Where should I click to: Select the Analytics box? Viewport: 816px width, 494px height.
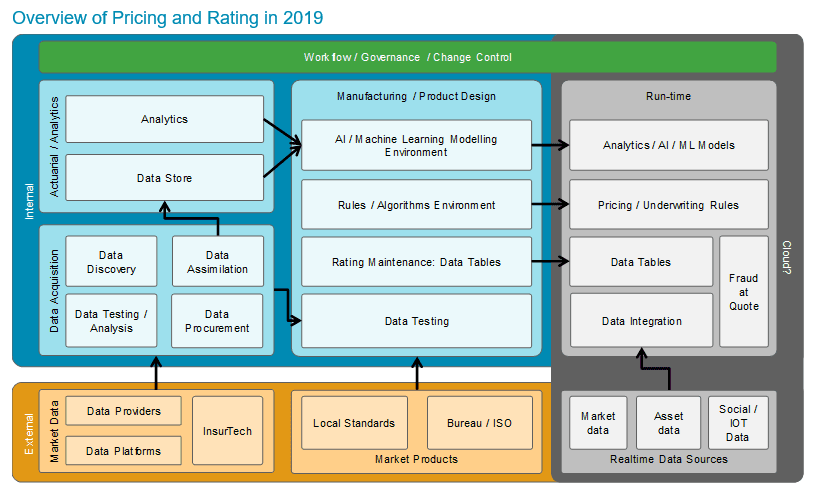pos(164,120)
